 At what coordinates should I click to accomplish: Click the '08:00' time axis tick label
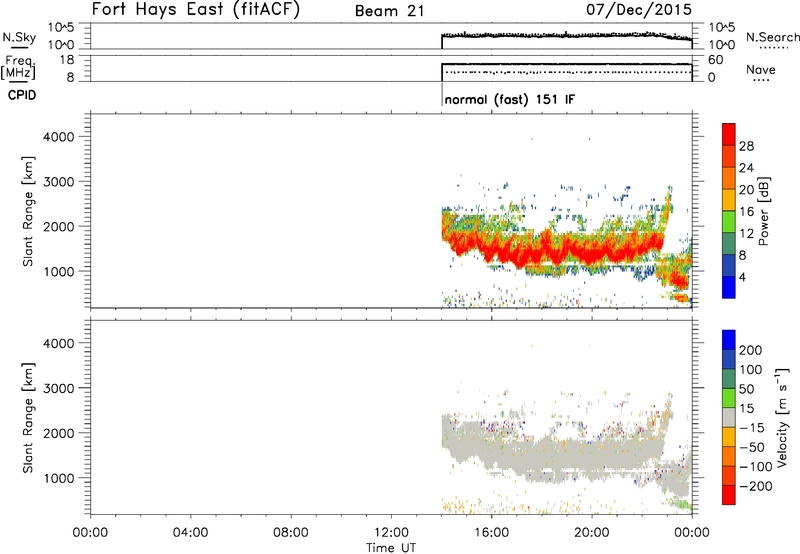point(291,533)
